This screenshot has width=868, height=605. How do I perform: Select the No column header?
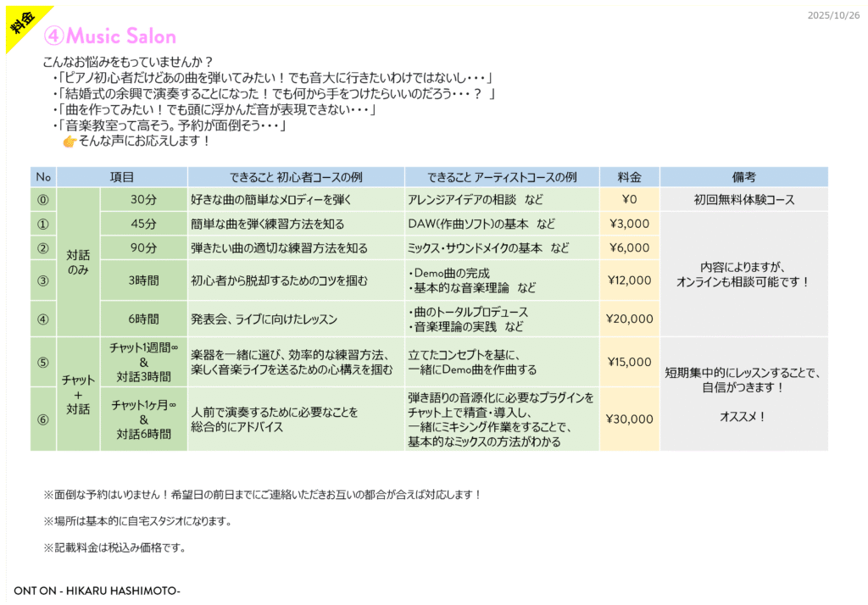tap(43, 177)
